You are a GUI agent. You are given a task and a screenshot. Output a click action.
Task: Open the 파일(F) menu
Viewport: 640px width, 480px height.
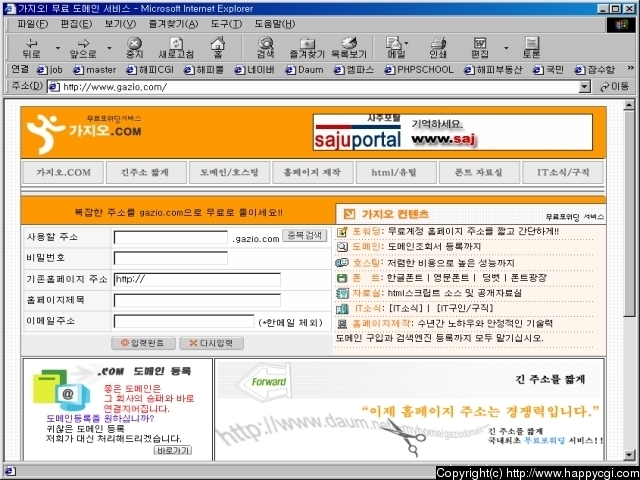pos(32,24)
